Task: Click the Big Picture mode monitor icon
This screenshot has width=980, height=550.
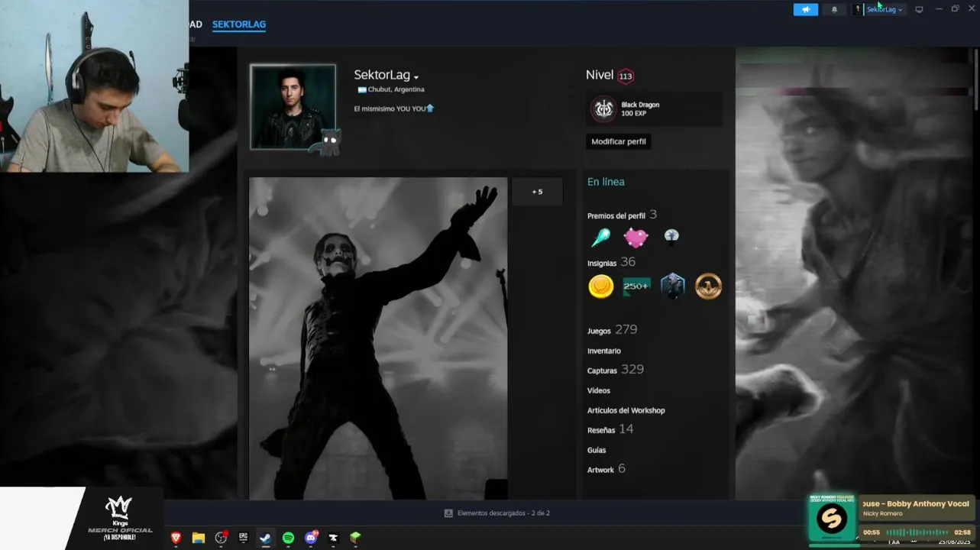Action: coord(919,9)
